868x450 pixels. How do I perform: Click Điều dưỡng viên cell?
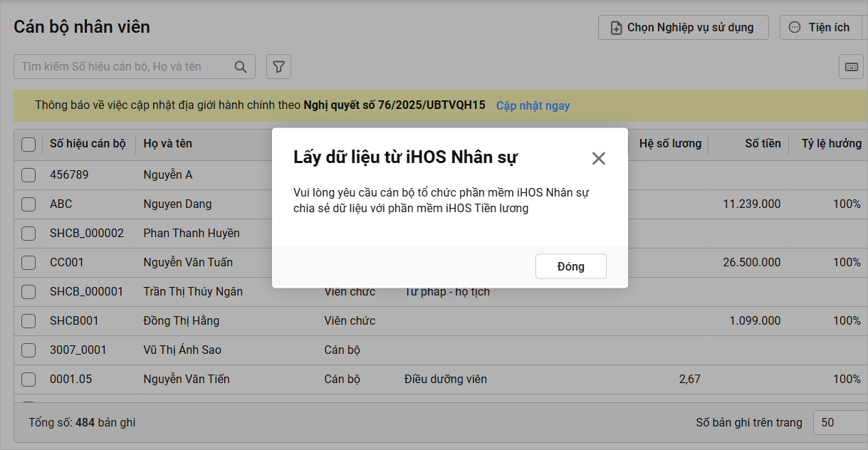coord(446,379)
